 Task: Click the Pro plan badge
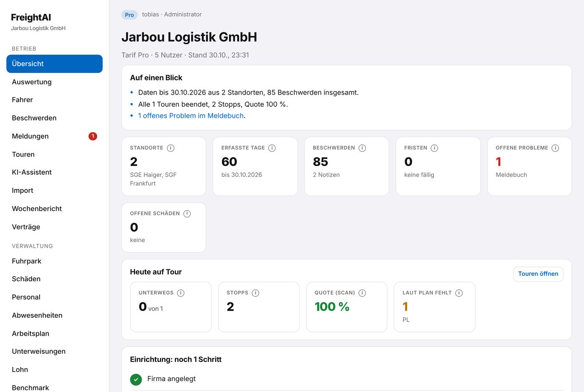tap(129, 15)
